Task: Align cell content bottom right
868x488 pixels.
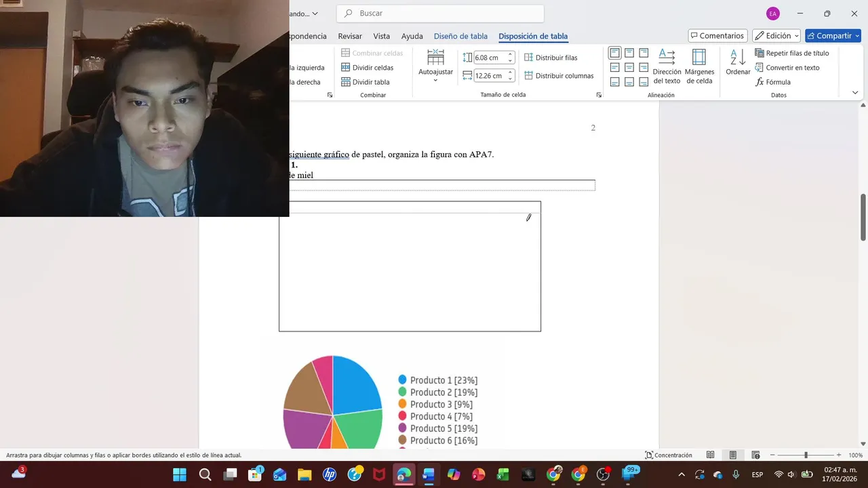Action: point(644,82)
